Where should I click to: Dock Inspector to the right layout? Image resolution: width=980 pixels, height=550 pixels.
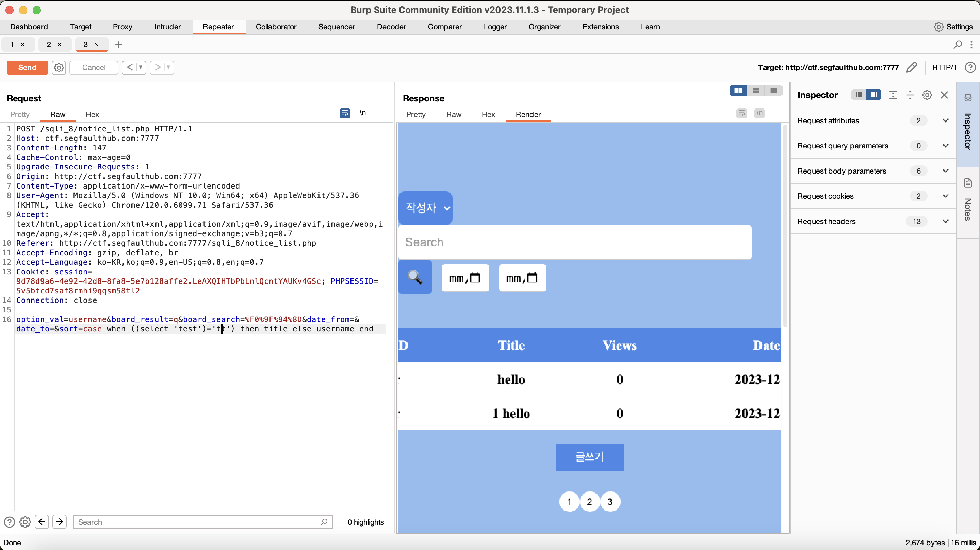tap(874, 95)
